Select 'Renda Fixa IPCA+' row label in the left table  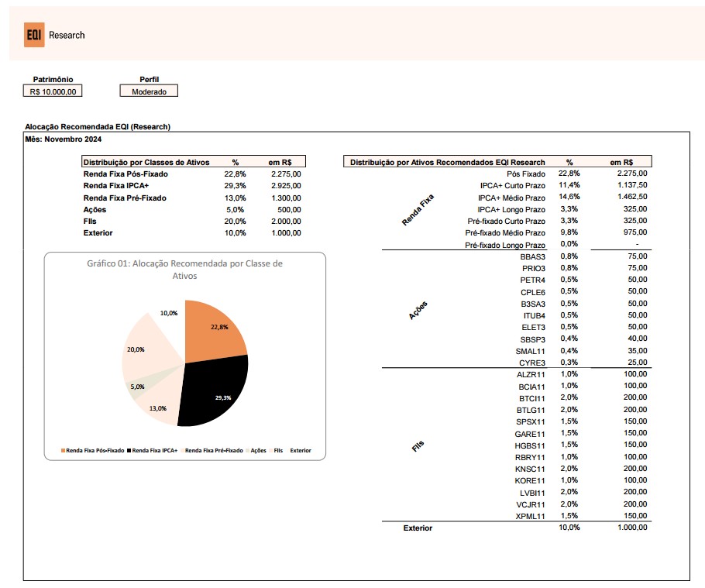click(x=116, y=186)
